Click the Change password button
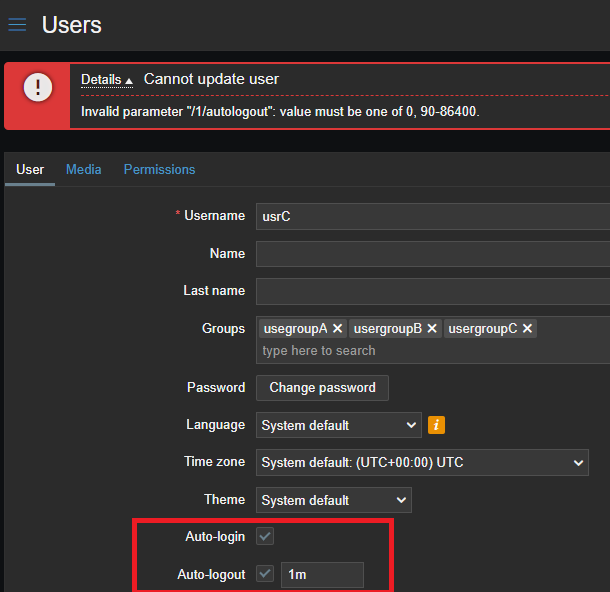Image resolution: width=610 pixels, height=592 pixels. click(322, 387)
